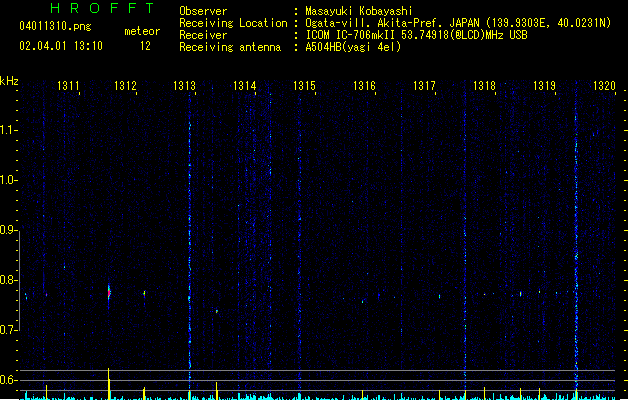The height and width of the screenshot is (400, 629).
Task: Click the date and time 02.04.01 13:10
Action: [61, 46]
